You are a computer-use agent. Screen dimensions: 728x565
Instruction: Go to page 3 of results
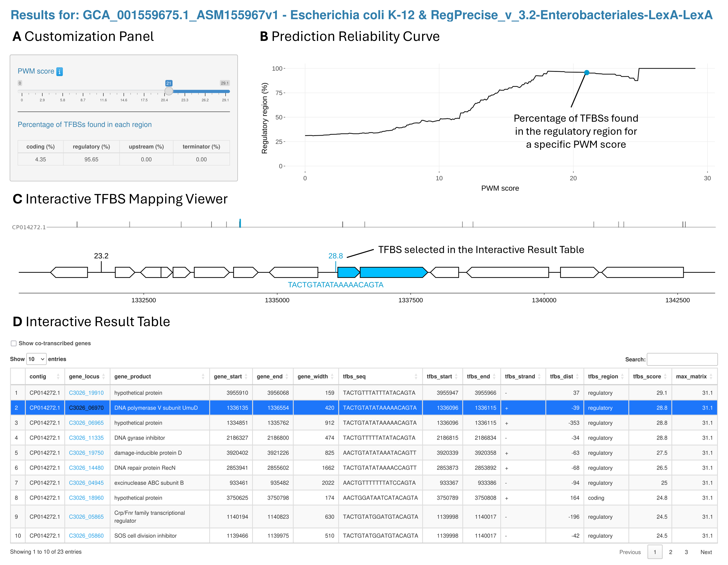pos(686,552)
